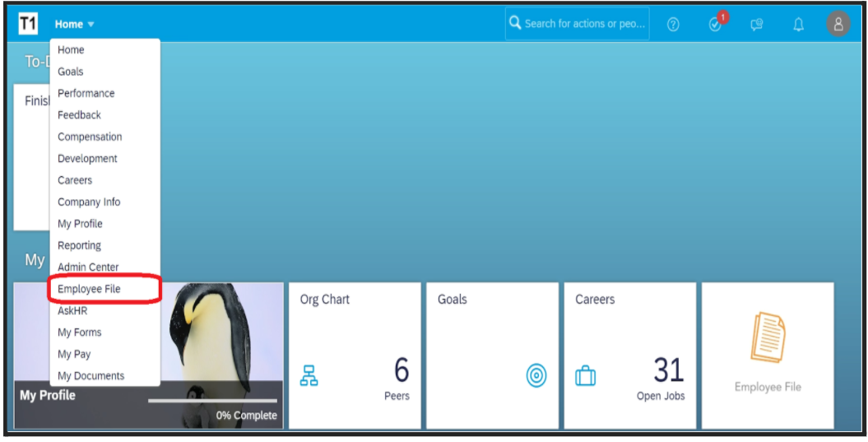Open My Documents menu entry
The image size is (868, 442).
91,376
